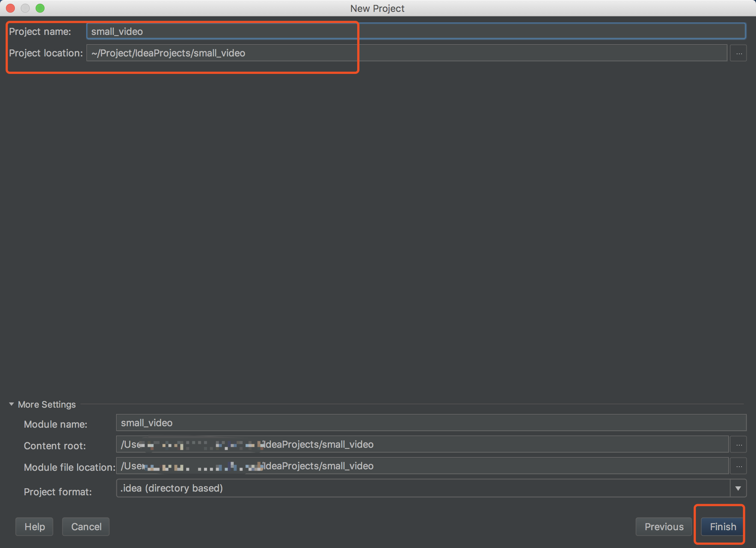Close the New Project window with the red button
The height and width of the screenshot is (548, 756).
[x=10, y=8]
